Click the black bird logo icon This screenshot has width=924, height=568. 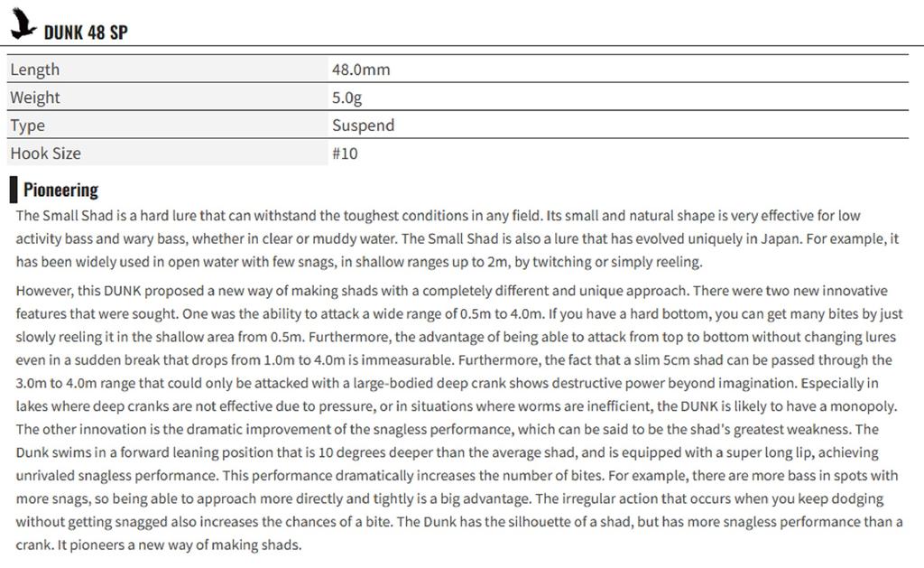tap(23, 25)
